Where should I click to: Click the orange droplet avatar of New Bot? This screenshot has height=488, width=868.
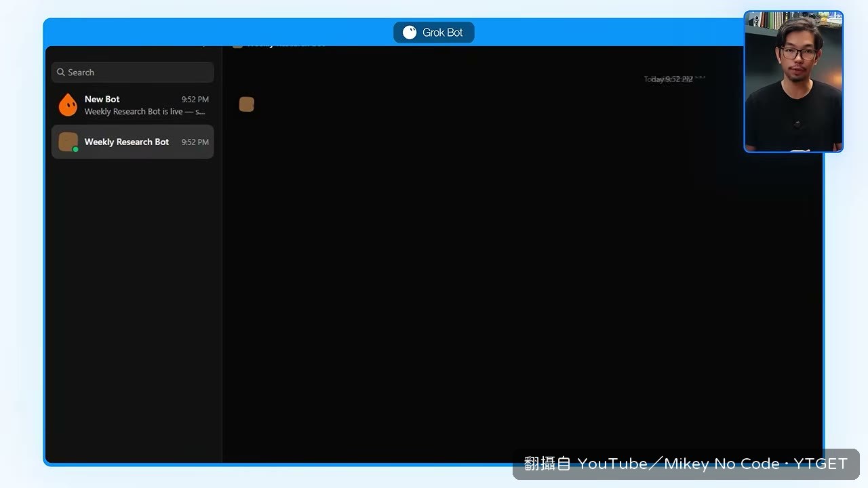click(x=68, y=104)
